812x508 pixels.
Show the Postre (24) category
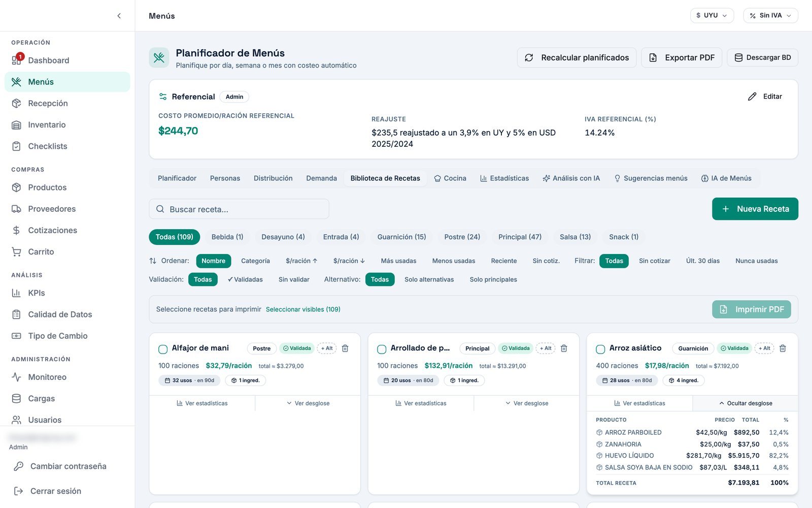[462, 237]
